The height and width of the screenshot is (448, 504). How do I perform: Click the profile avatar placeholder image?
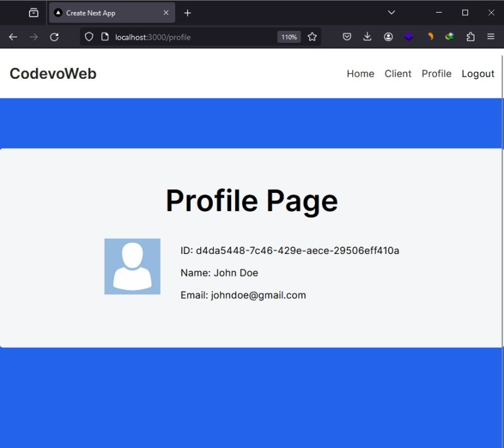point(132,265)
